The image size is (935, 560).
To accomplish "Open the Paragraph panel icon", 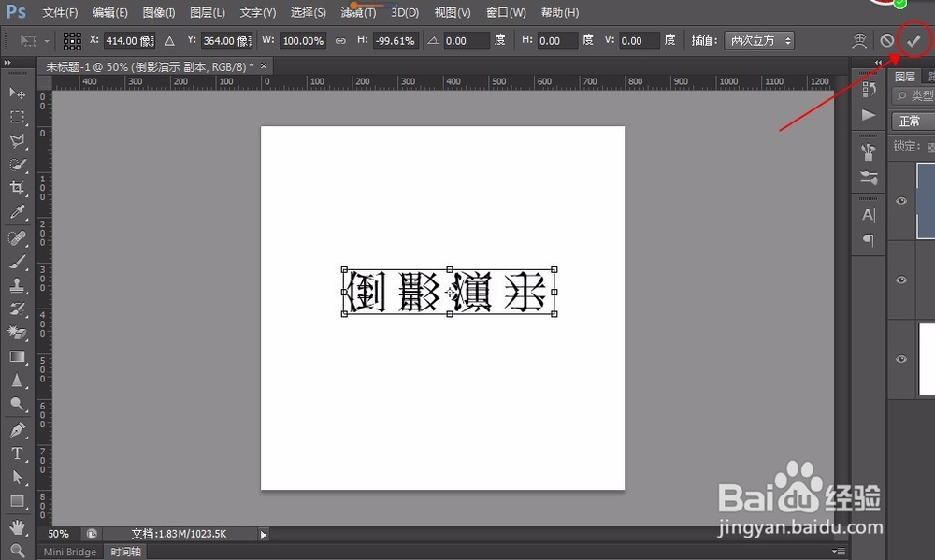I will pos(869,240).
